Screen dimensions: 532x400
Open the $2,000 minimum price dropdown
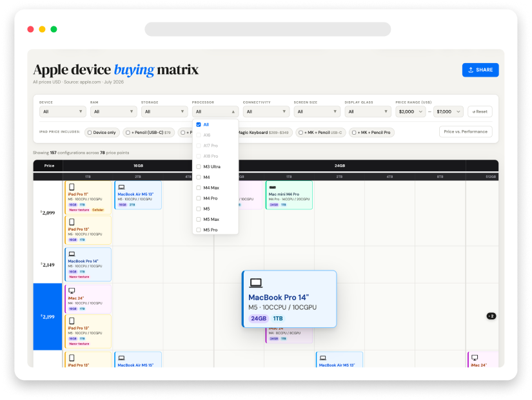click(411, 111)
